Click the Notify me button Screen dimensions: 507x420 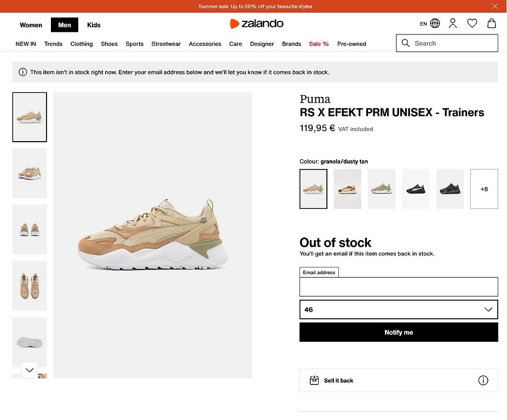coord(399,332)
